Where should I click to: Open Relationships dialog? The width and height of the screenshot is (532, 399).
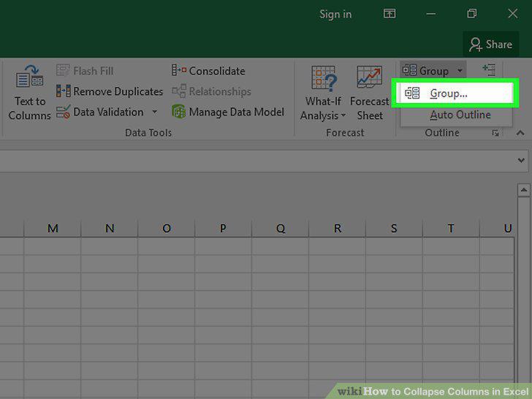[x=211, y=91]
